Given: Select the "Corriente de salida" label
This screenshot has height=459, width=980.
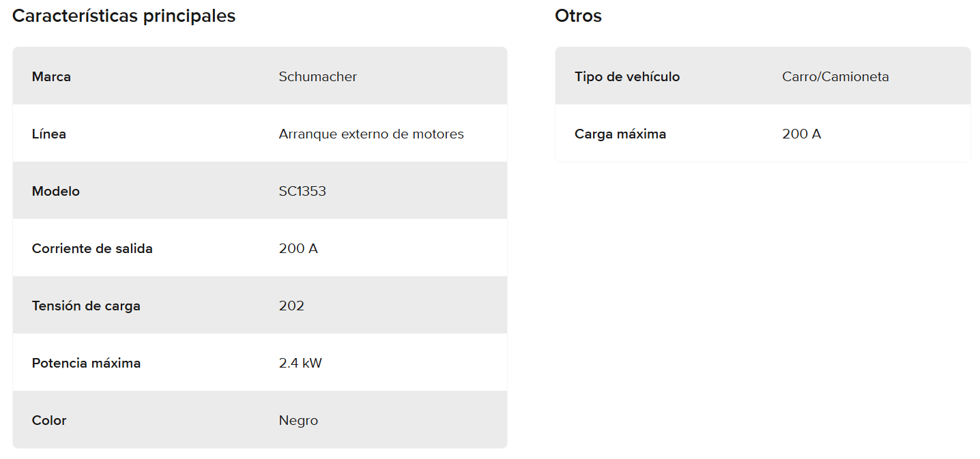Looking at the screenshot, I should coord(92,248).
